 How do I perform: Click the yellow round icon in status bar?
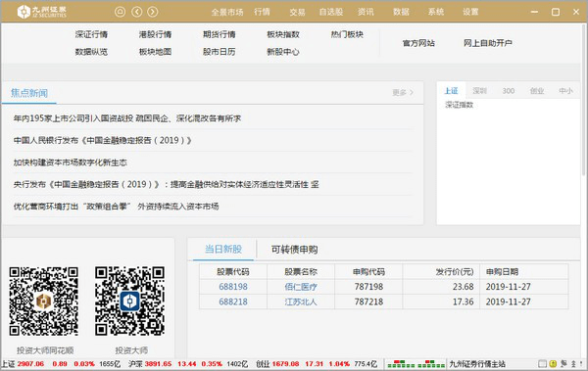(x=553, y=363)
